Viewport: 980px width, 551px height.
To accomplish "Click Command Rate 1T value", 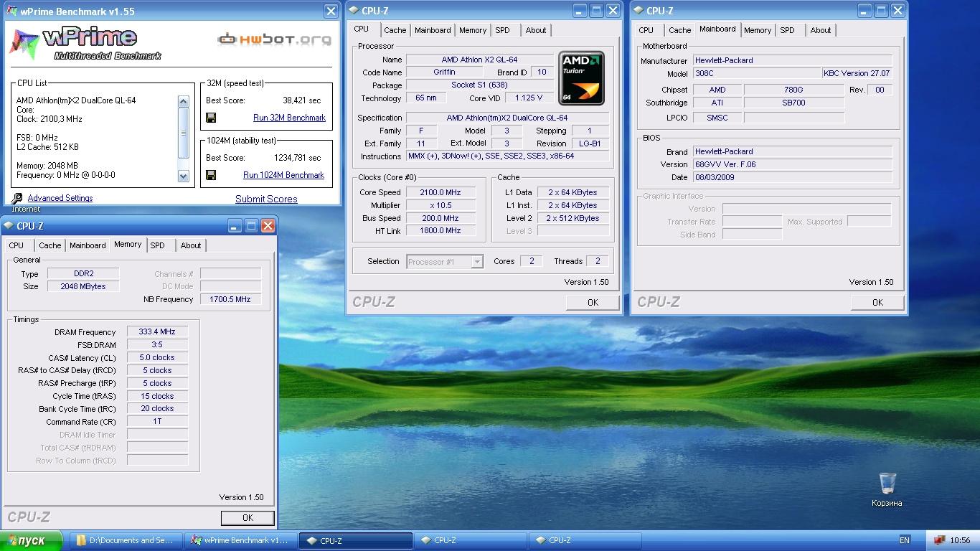I will [157, 421].
